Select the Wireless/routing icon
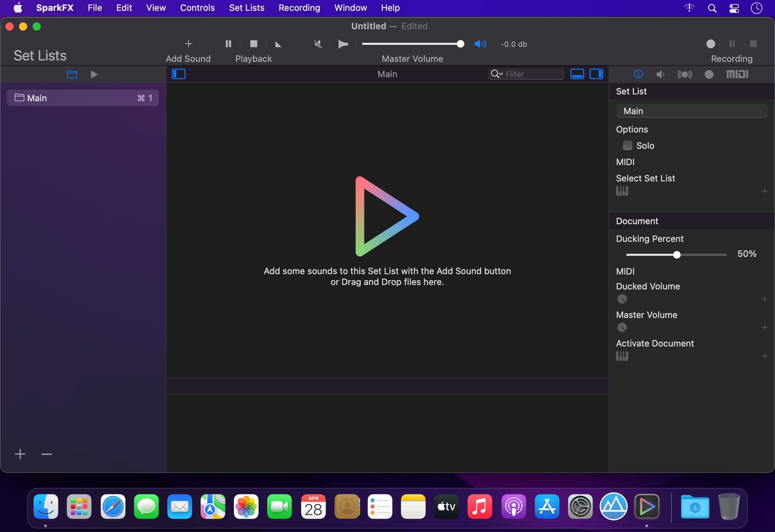The width and height of the screenshot is (775, 532). (684, 74)
